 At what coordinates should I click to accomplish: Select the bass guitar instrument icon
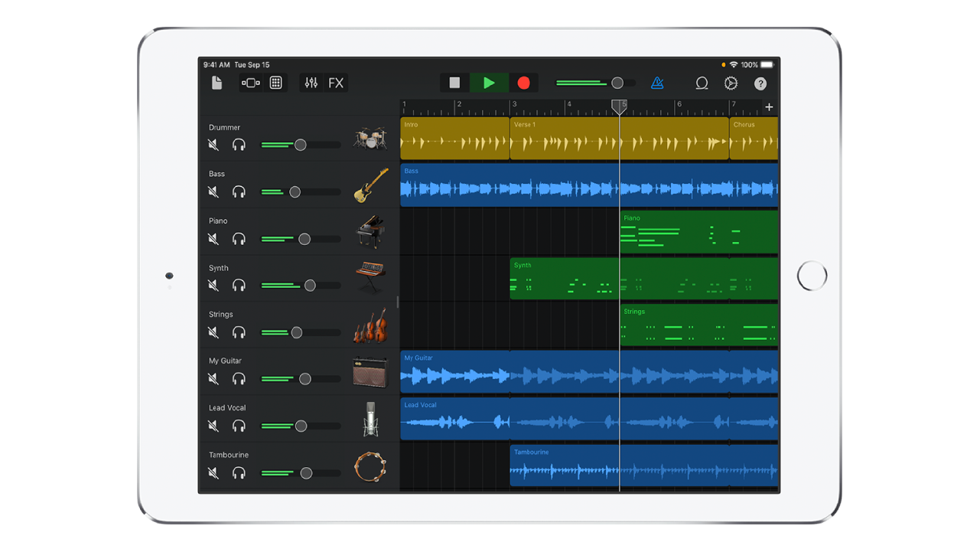[370, 185]
